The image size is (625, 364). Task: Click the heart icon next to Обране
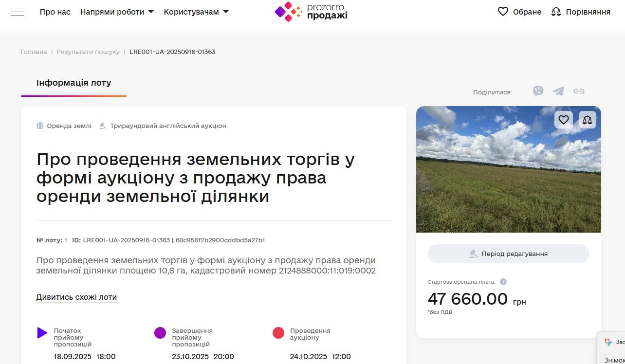point(503,12)
